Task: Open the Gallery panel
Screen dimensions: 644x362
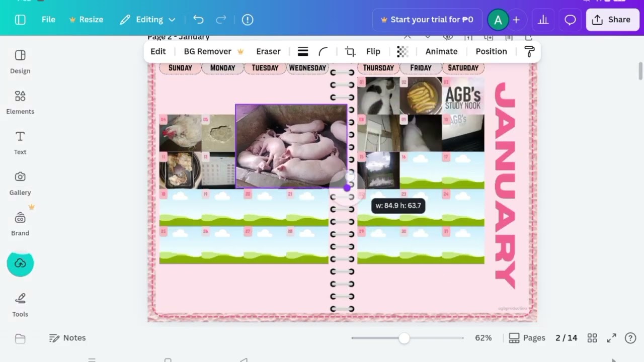Action: 20,184
